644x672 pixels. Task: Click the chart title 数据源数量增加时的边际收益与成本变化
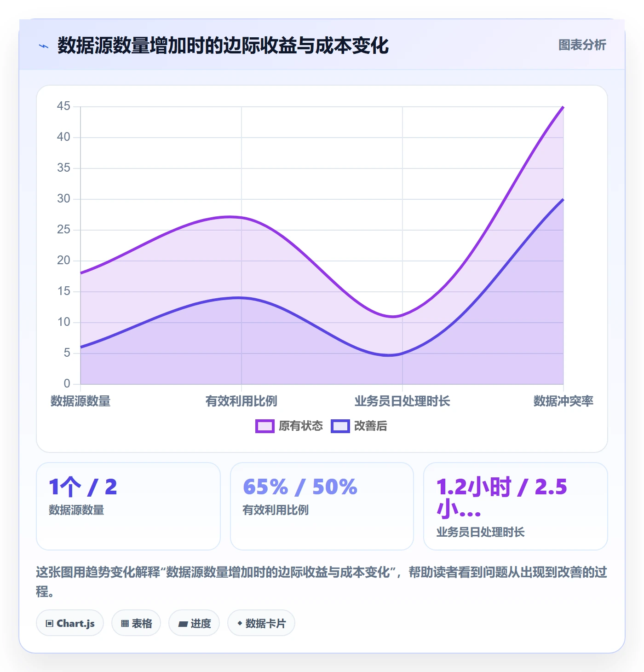point(223,46)
